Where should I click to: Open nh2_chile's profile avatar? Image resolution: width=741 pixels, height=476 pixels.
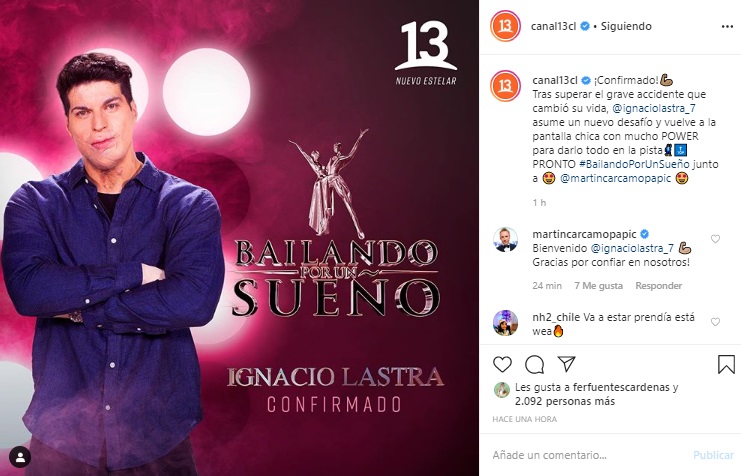pos(506,323)
